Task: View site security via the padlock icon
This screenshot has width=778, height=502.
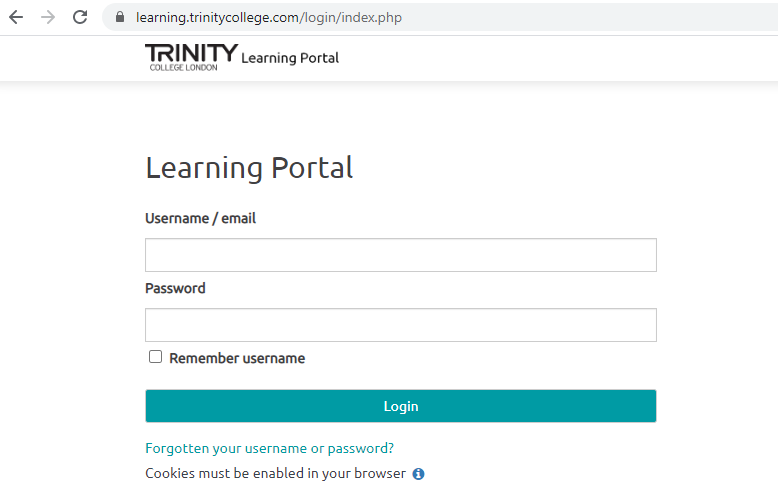Action: pyautogui.click(x=120, y=17)
